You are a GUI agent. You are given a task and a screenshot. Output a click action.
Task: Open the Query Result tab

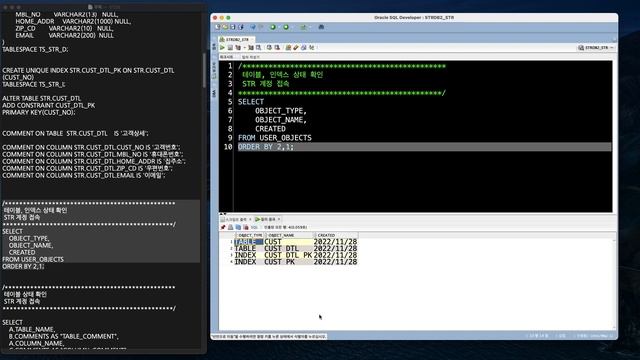coord(265,219)
